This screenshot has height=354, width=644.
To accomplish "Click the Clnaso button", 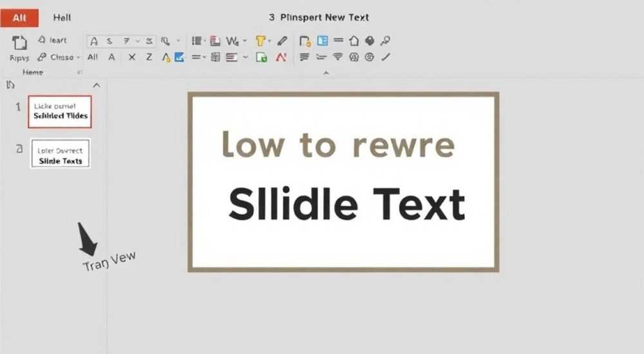I will tap(62, 57).
